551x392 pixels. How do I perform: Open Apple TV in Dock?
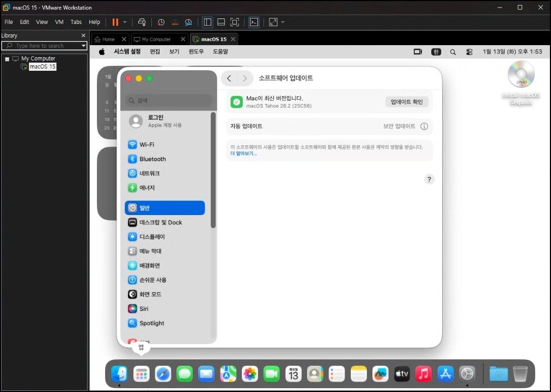coord(402,373)
